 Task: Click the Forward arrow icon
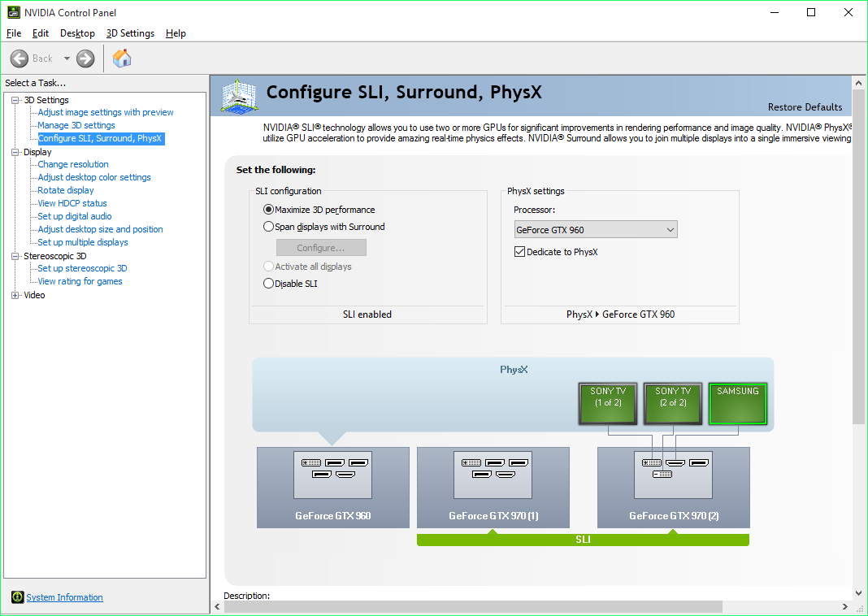85,59
